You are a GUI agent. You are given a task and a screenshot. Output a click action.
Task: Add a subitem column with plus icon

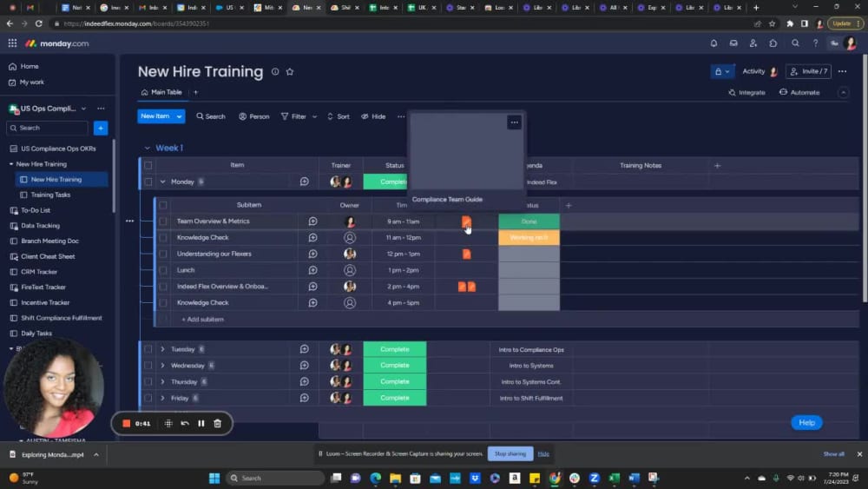pyautogui.click(x=569, y=206)
